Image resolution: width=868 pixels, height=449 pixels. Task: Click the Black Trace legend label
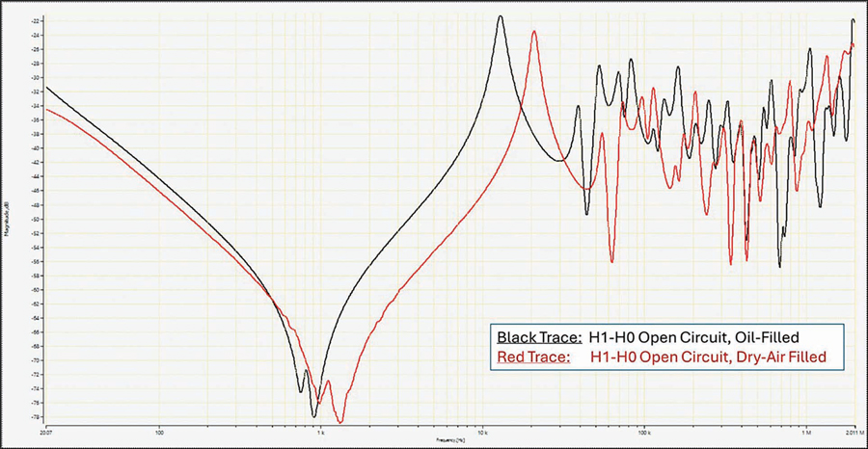click(x=539, y=336)
